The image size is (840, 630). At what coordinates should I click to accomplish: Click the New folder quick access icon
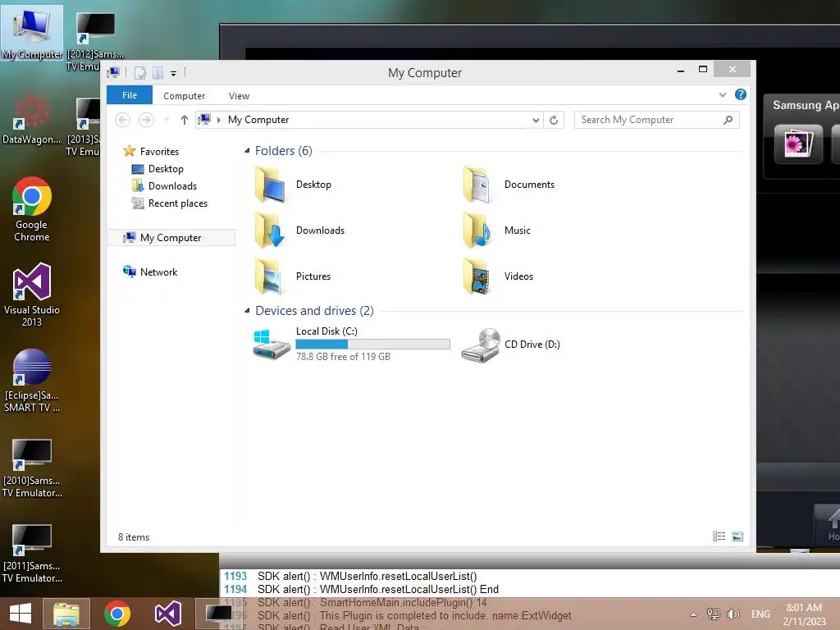(x=158, y=73)
